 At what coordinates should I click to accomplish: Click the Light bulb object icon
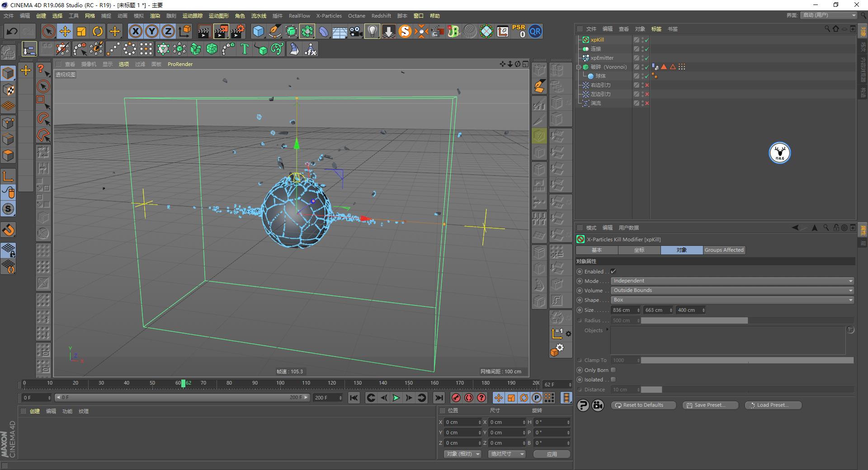pyautogui.click(x=372, y=31)
